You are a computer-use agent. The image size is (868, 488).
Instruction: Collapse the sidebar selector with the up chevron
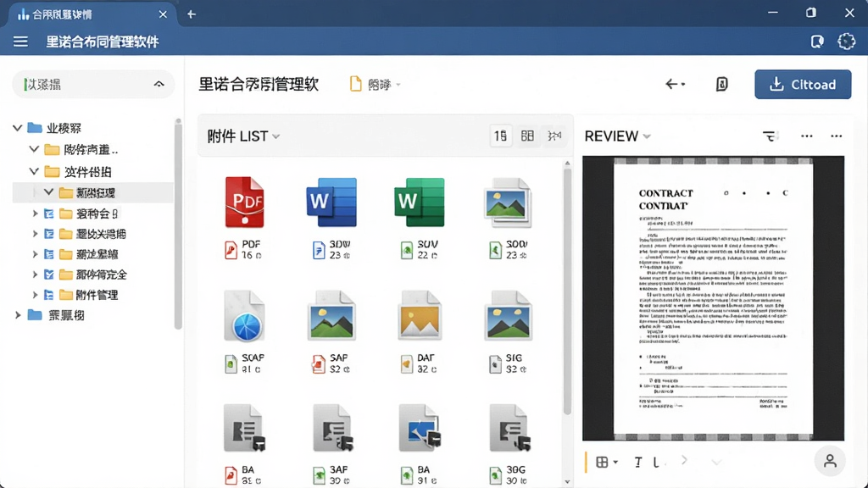pyautogui.click(x=159, y=84)
